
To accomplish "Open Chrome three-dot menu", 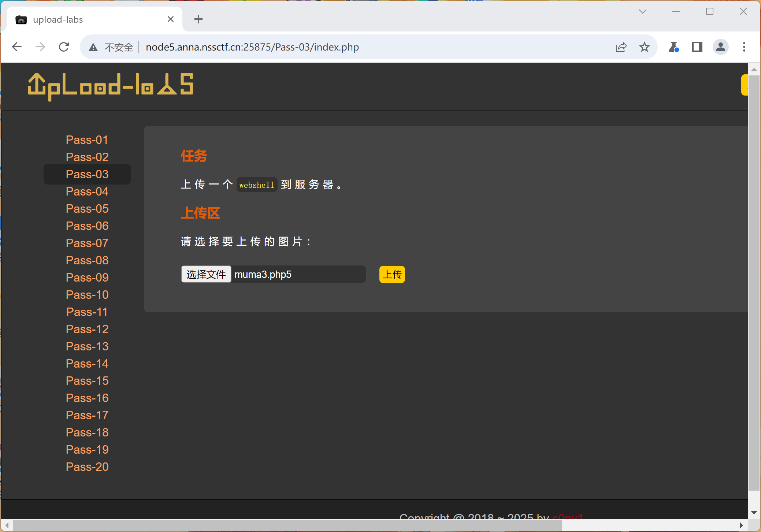I will (744, 47).
